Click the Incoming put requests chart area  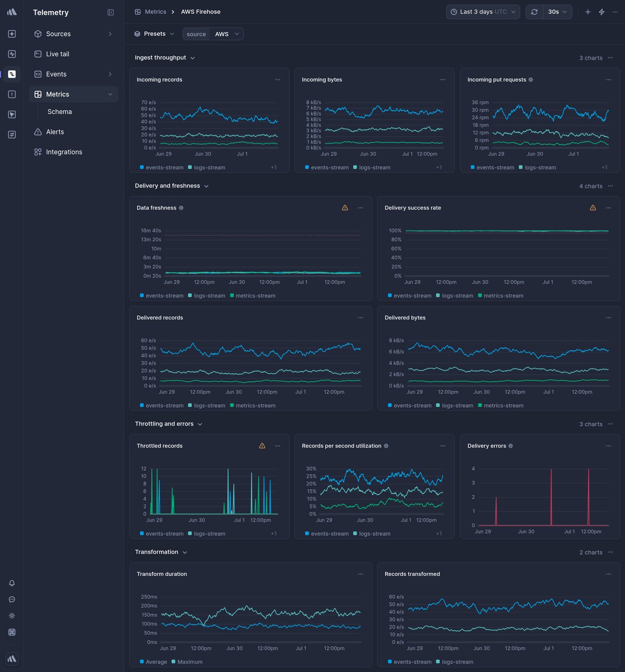[x=550, y=125]
